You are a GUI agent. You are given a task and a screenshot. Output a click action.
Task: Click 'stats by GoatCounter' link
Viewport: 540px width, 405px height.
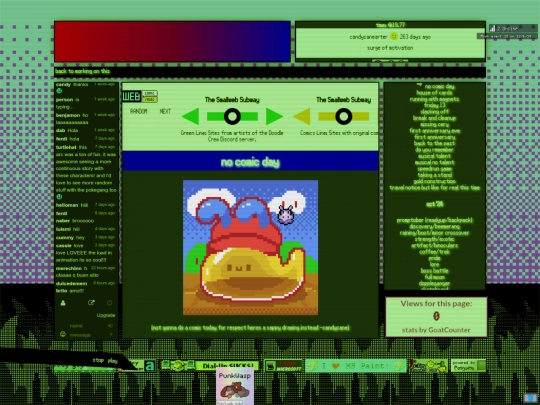point(436,330)
